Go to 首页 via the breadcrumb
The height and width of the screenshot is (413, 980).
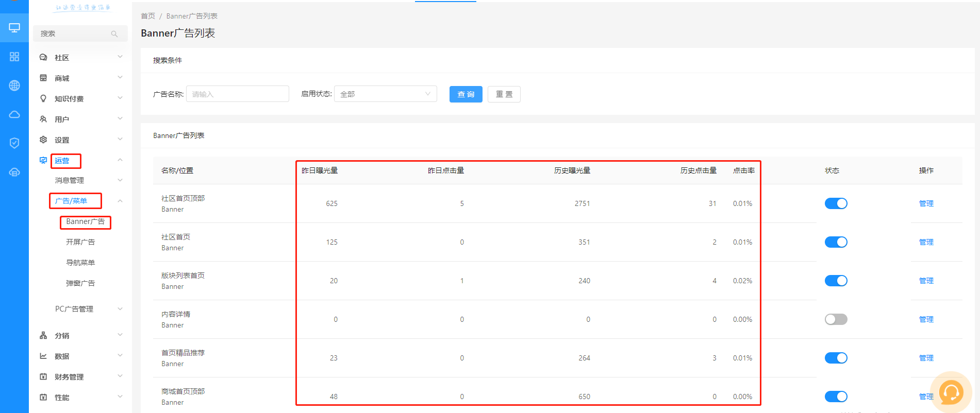click(148, 16)
